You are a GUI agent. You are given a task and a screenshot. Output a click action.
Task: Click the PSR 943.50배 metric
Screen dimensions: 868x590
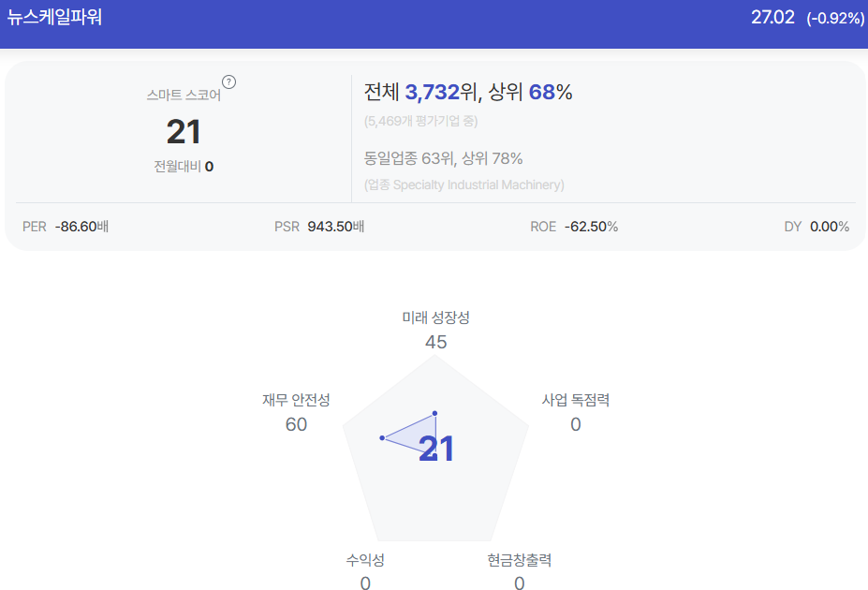[319, 227]
